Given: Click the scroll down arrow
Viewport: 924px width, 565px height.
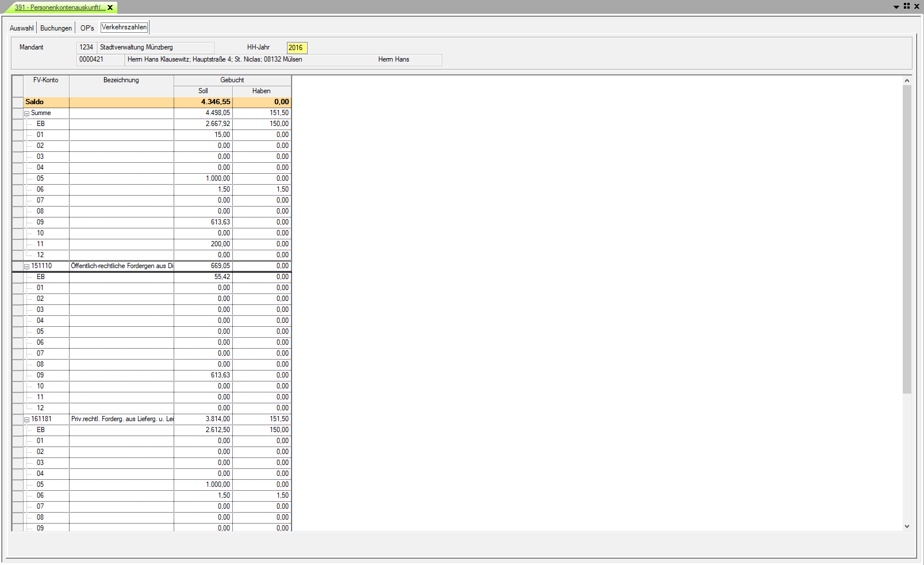Looking at the screenshot, I should pos(907,526).
